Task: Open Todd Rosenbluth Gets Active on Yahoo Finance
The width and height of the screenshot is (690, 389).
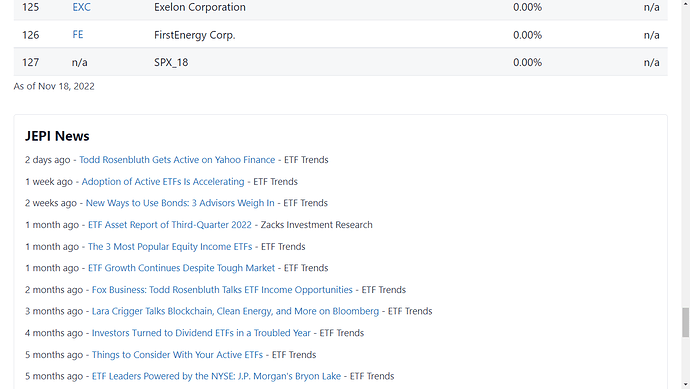Action: click(177, 160)
